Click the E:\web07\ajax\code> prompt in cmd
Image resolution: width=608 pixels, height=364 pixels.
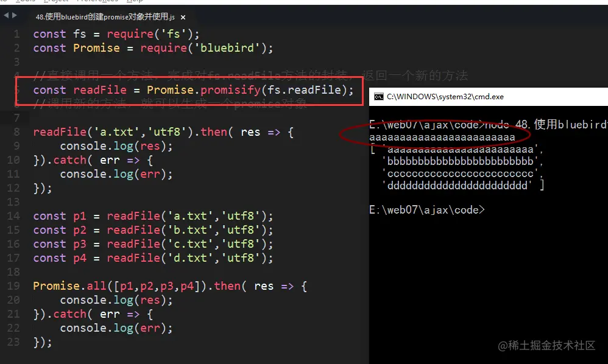click(427, 210)
